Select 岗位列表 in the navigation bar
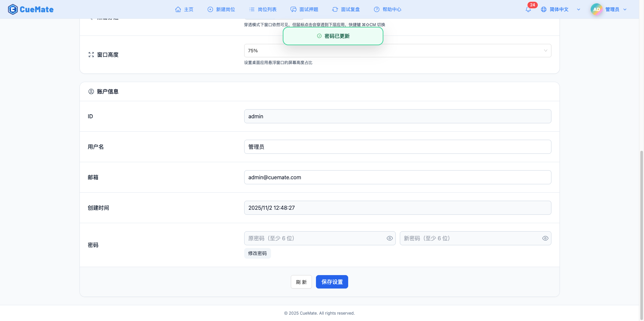 [x=267, y=9]
